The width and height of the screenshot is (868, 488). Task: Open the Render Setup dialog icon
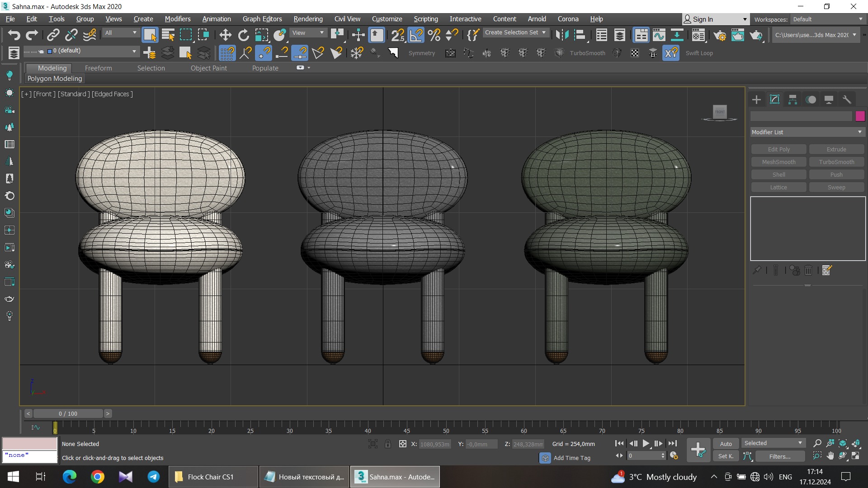point(720,35)
